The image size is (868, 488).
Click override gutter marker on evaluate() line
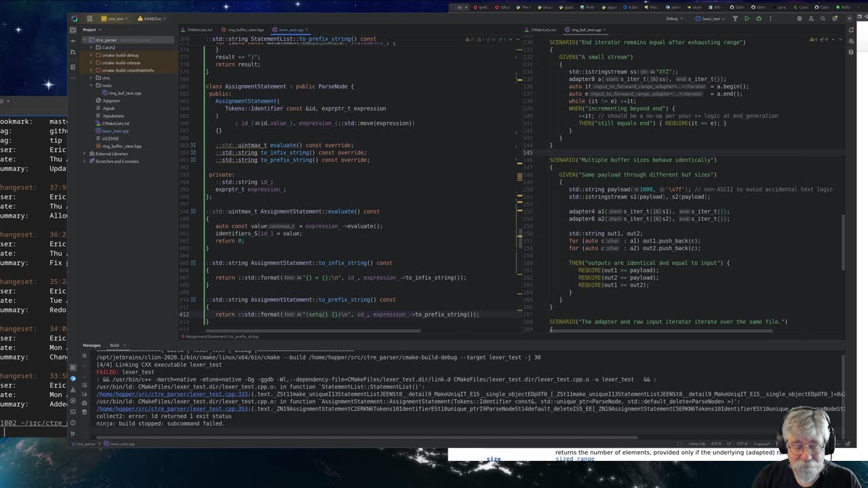(193, 145)
